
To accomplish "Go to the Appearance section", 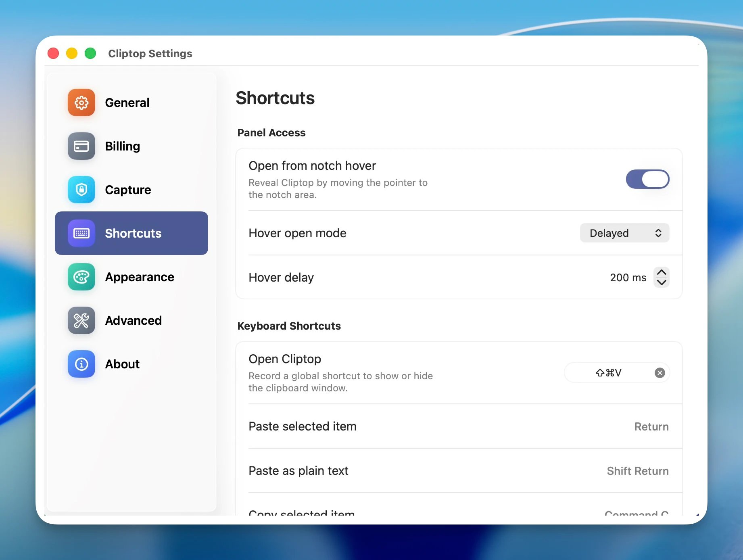I will click(131, 277).
